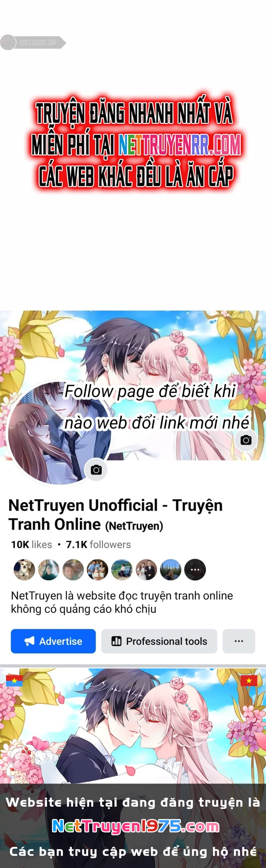
Task: Open the 10K likes count
Action: [32, 544]
